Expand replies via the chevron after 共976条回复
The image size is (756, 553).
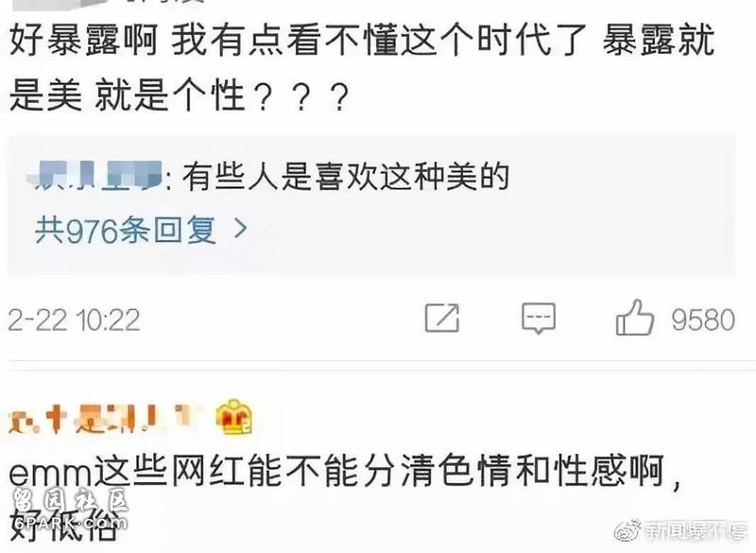coord(241,229)
